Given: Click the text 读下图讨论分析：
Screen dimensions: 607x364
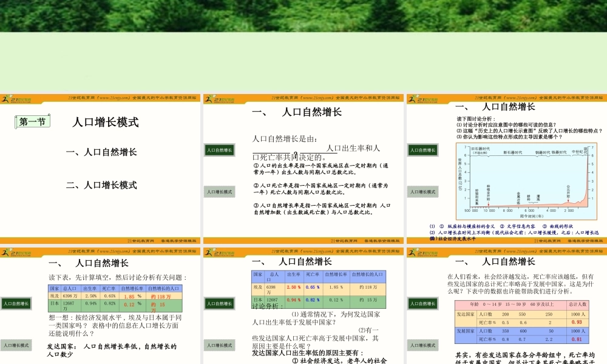Looking at the screenshot, I should (x=476, y=119).
